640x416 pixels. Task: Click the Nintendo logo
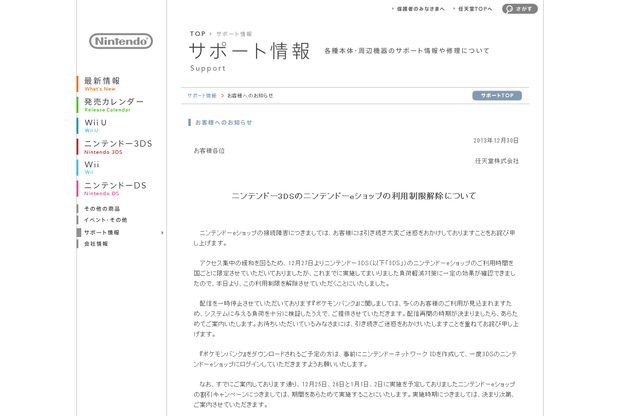pos(121,41)
